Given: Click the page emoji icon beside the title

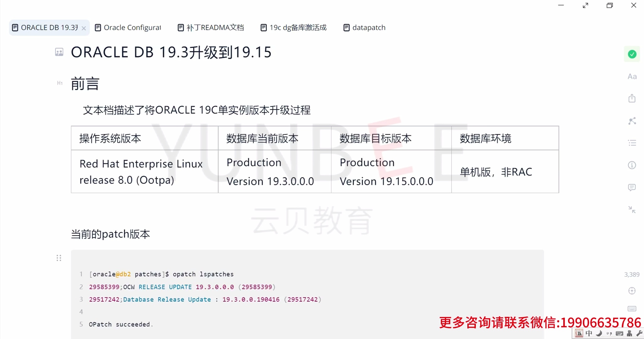Looking at the screenshot, I should 59,52.
